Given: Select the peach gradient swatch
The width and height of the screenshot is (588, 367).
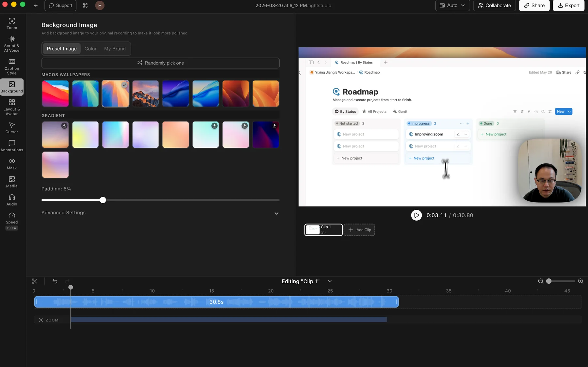Looking at the screenshot, I should [175, 135].
